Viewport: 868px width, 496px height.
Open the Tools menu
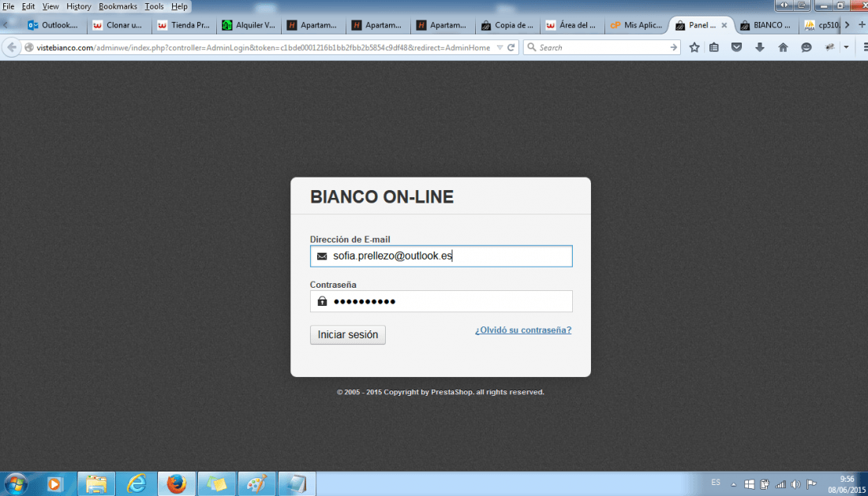[154, 6]
